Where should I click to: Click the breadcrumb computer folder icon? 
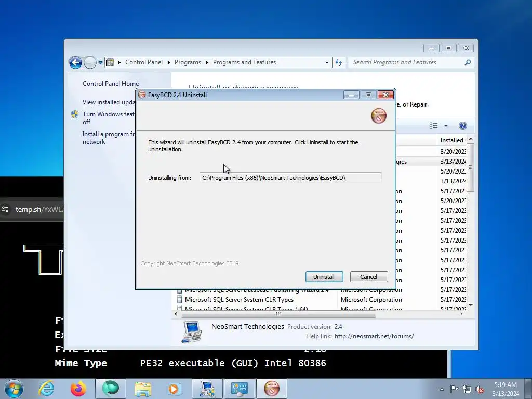coord(110,62)
